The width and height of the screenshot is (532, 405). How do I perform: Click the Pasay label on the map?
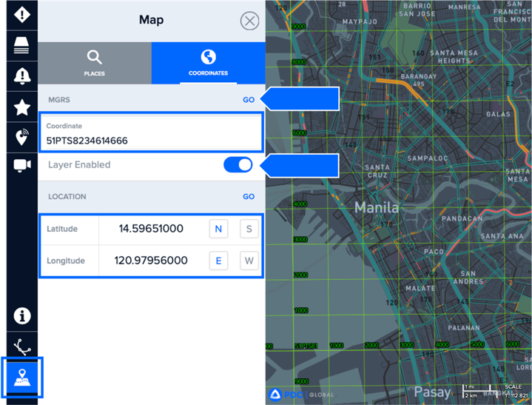433,392
